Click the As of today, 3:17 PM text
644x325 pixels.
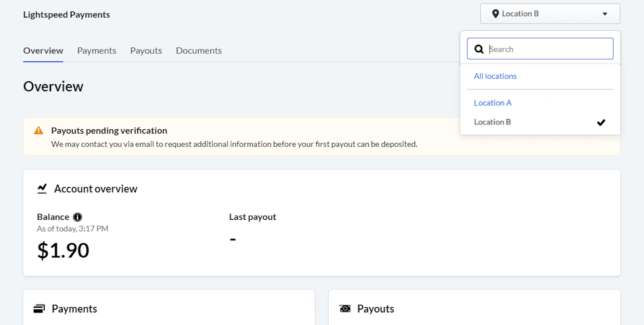tap(73, 229)
